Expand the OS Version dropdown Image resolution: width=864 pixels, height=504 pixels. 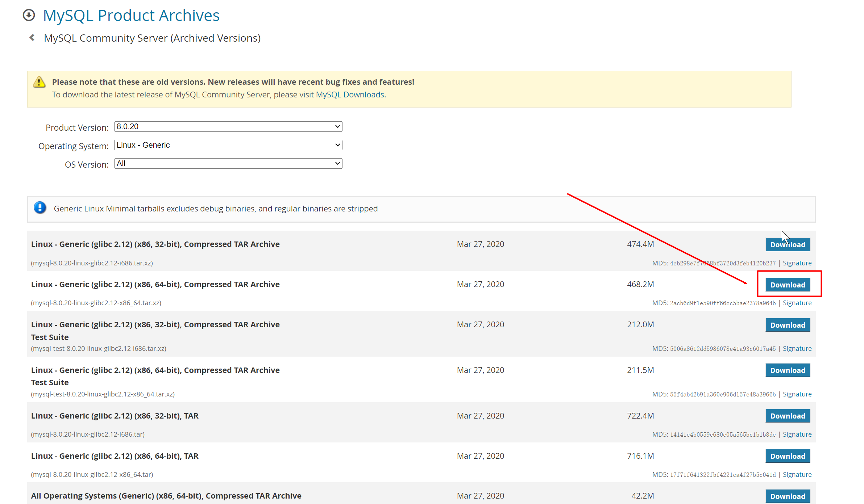tap(228, 164)
